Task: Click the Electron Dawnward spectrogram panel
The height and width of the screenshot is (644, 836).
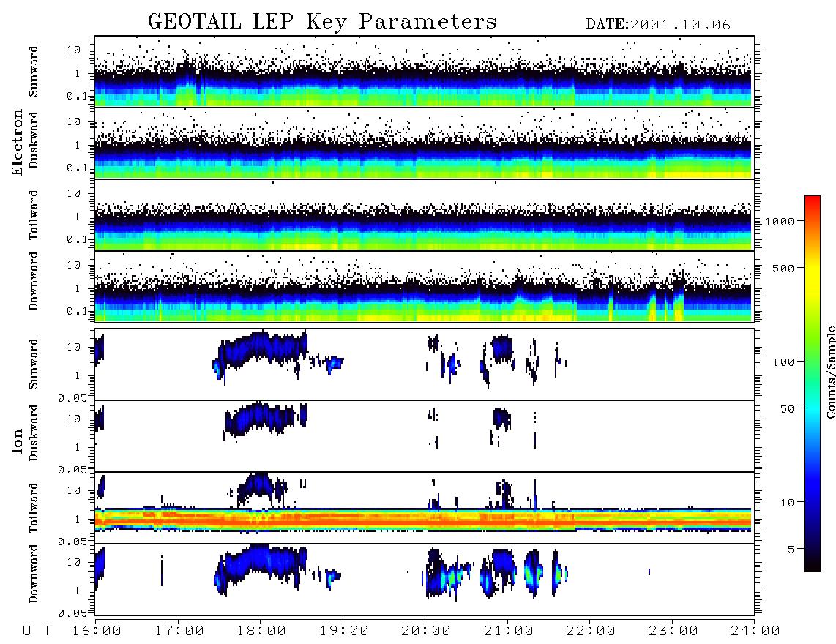Action: [x=425, y=286]
